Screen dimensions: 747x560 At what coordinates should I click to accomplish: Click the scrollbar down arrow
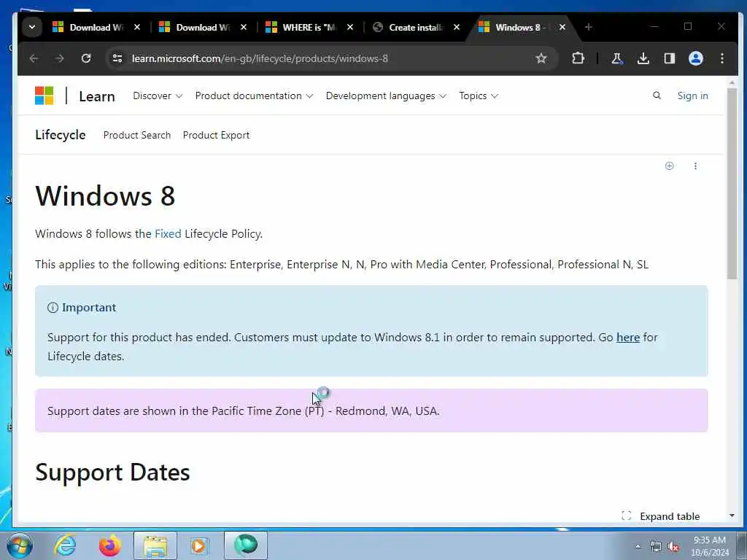732,516
